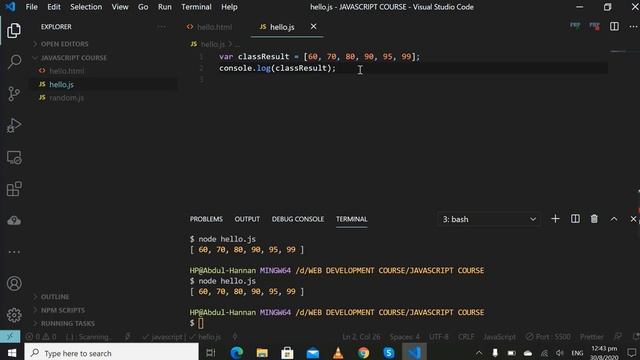Open the Go menu
The width and height of the screenshot is (640, 360).
tap(143, 7)
